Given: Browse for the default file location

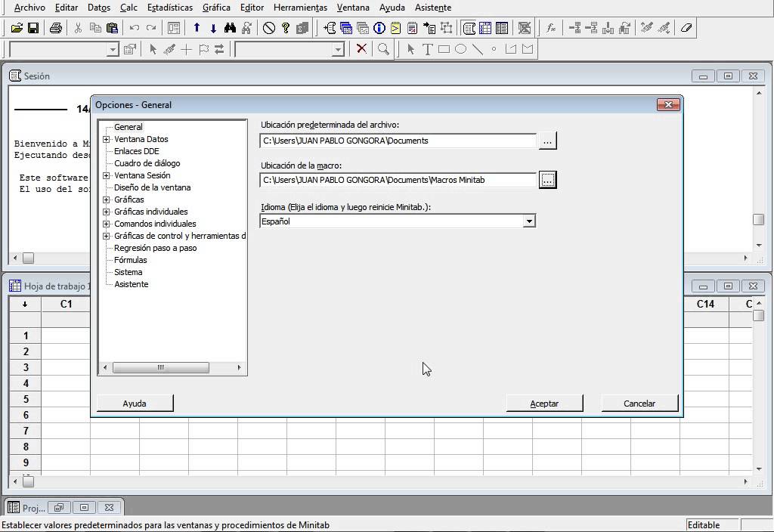Looking at the screenshot, I should coord(547,141).
